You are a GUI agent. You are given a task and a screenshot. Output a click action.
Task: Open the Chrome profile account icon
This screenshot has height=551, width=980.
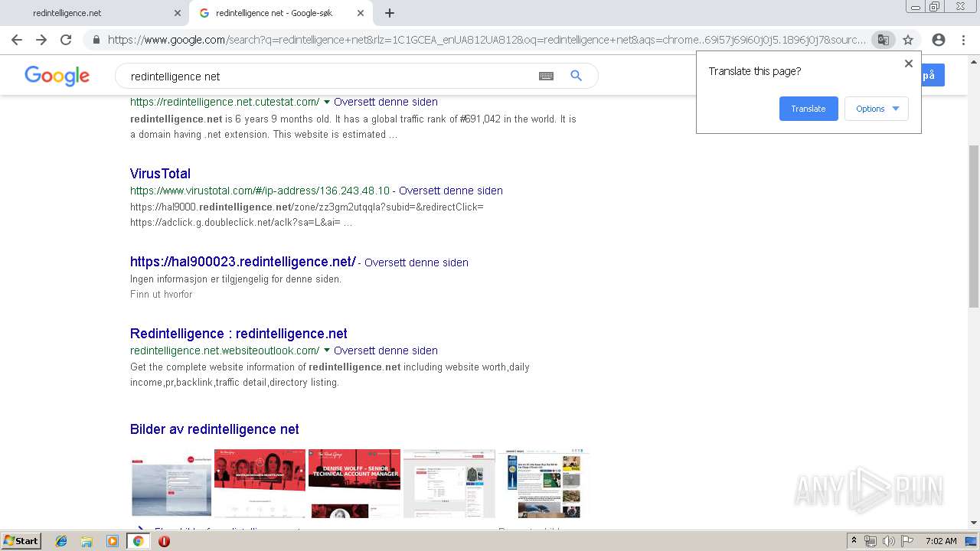click(939, 40)
